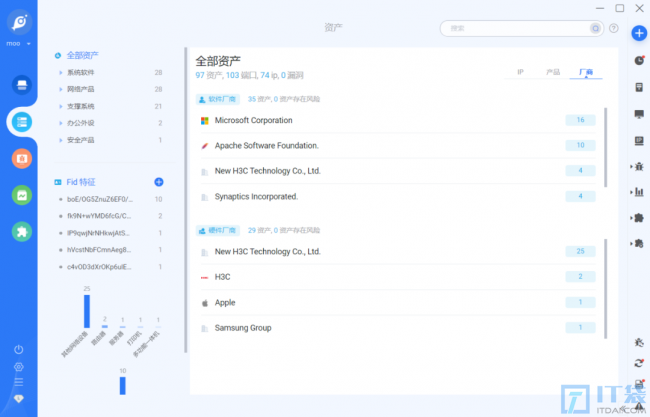
Task: Expand the 网络产品 tree node
Action: [x=61, y=89]
